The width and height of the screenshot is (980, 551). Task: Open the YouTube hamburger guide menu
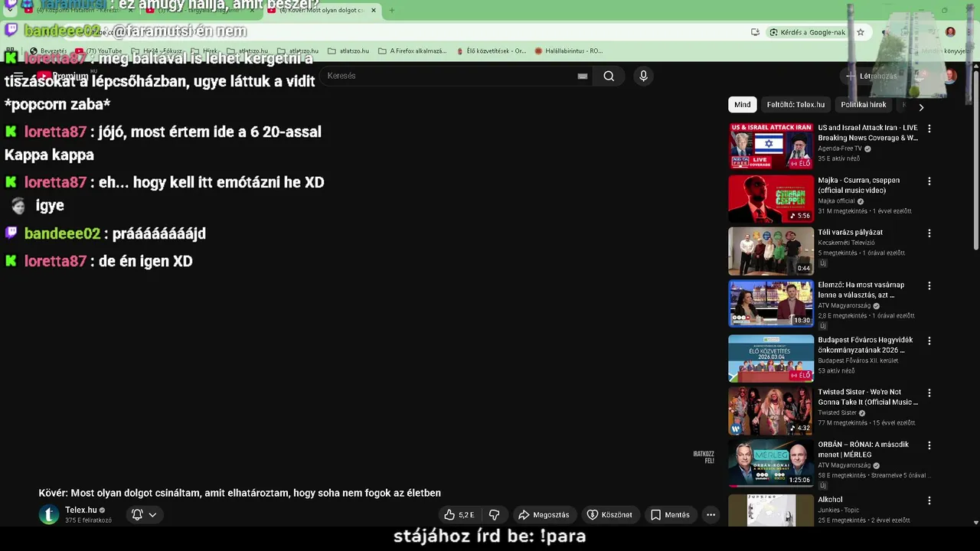click(x=18, y=76)
